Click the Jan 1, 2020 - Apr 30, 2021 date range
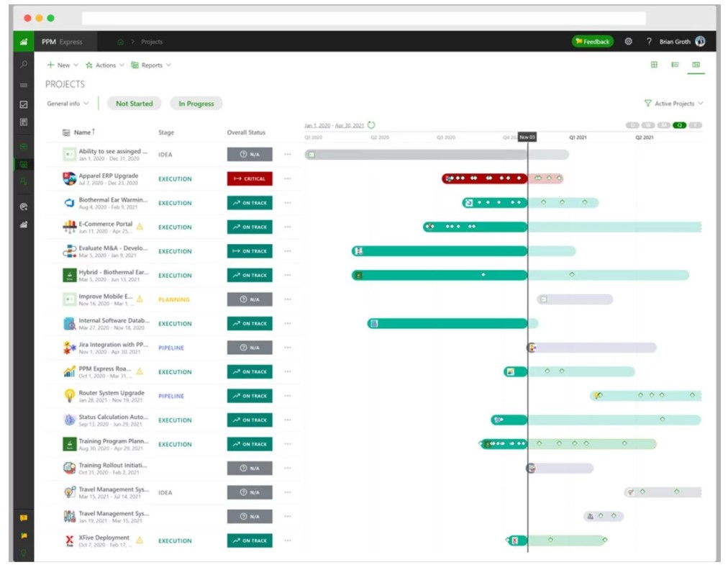The width and height of the screenshot is (728, 570). click(335, 125)
